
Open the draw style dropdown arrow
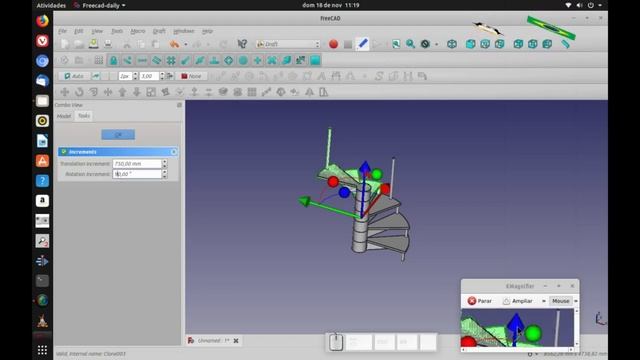[x=436, y=44]
